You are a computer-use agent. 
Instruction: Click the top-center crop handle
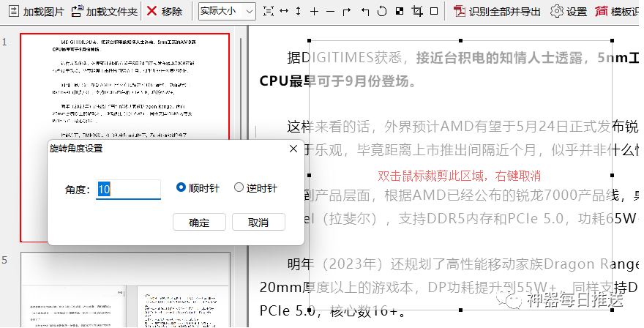click(460, 41)
